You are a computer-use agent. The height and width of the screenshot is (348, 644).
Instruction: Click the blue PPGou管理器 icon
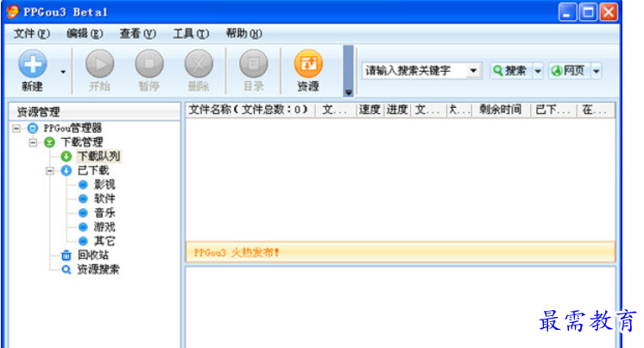pyautogui.click(x=33, y=128)
